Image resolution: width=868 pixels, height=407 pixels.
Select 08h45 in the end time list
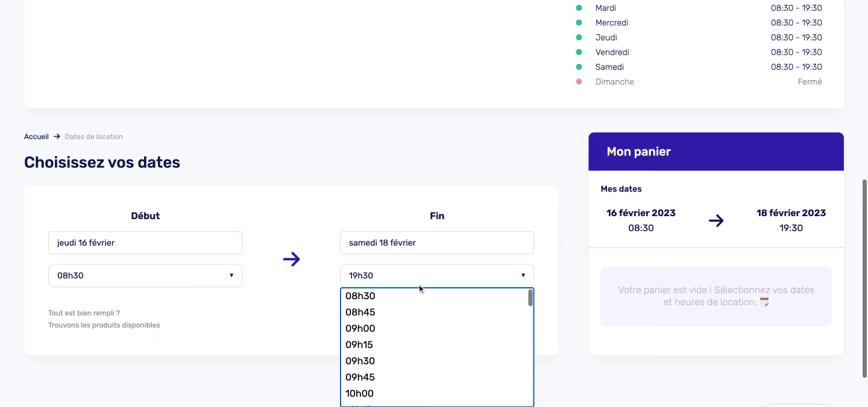click(x=433, y=312)
